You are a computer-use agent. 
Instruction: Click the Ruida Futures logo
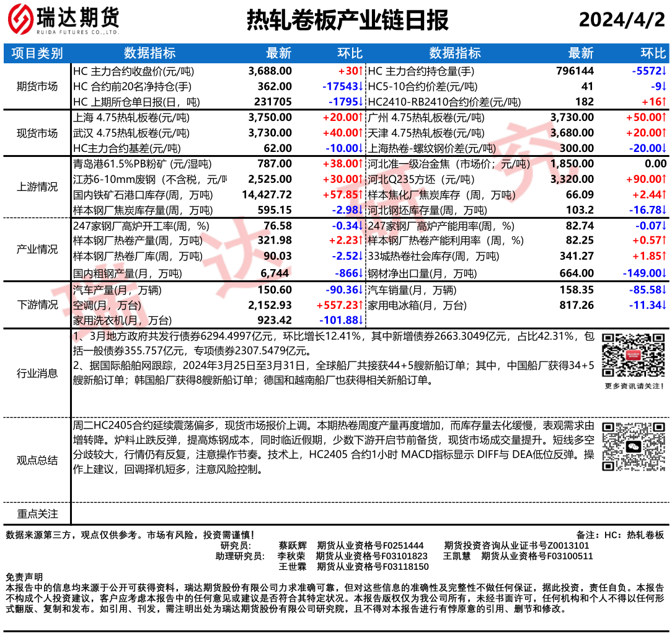63,20
